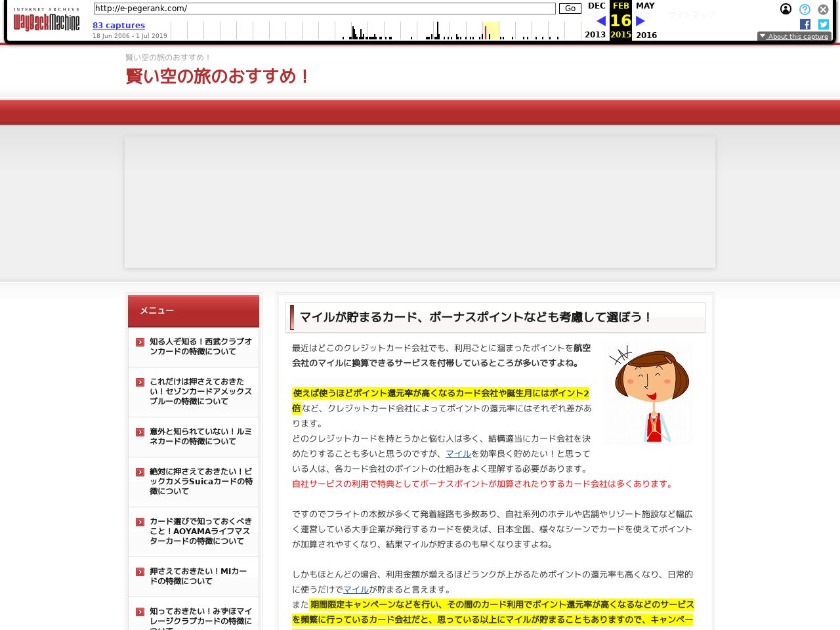Jump to the MAY 2016 capture
Viewport: 840px width, 630px height.
tap(645, 6)
